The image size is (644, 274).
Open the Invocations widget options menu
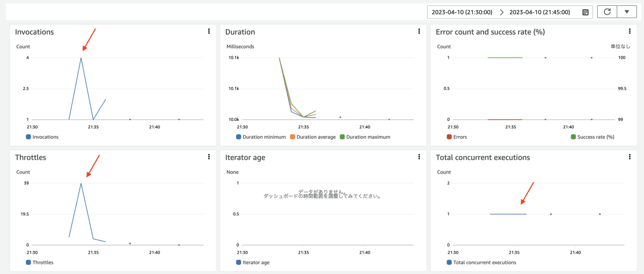point(209,32)
